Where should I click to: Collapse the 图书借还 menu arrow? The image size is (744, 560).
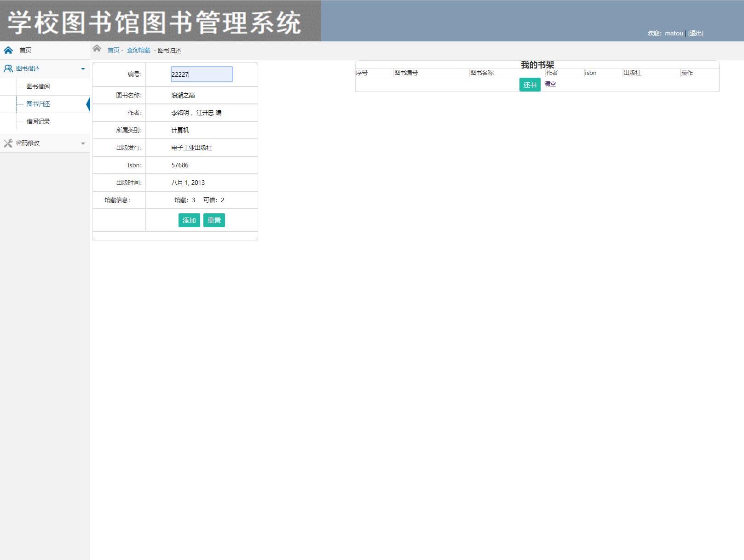[x=83, y=68]
